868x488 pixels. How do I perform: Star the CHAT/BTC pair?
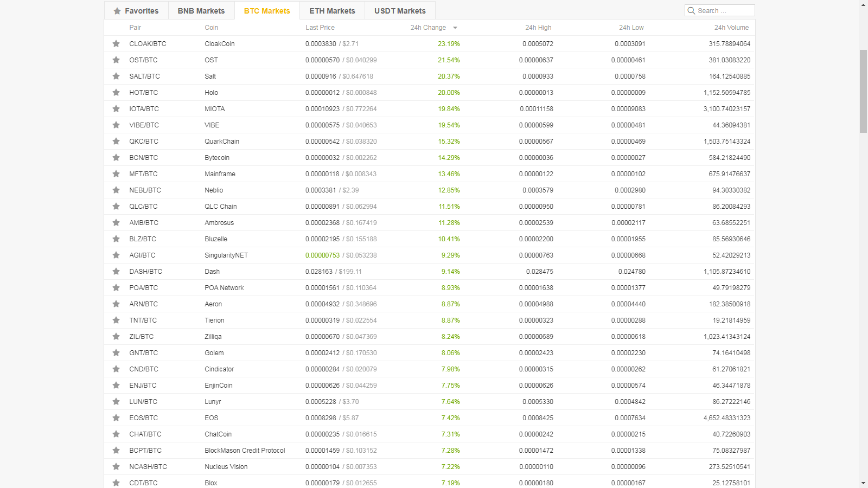pyautogui.click(x=116, y=434)
